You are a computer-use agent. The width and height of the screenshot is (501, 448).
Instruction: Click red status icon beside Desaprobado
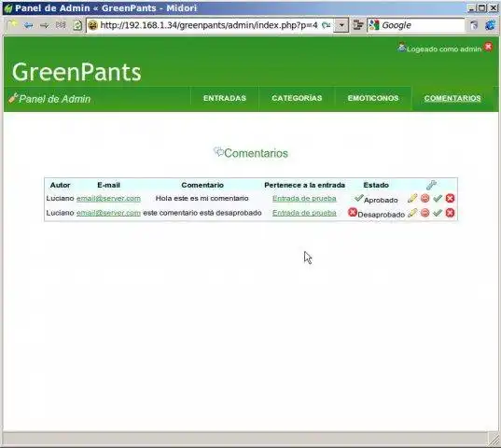pyautogui.click(x=353, y=212)
